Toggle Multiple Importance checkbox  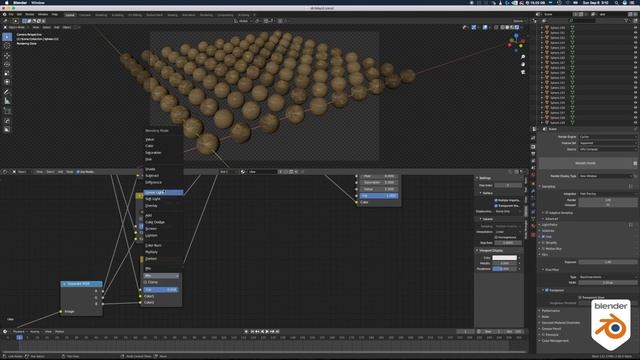[496, 200]
